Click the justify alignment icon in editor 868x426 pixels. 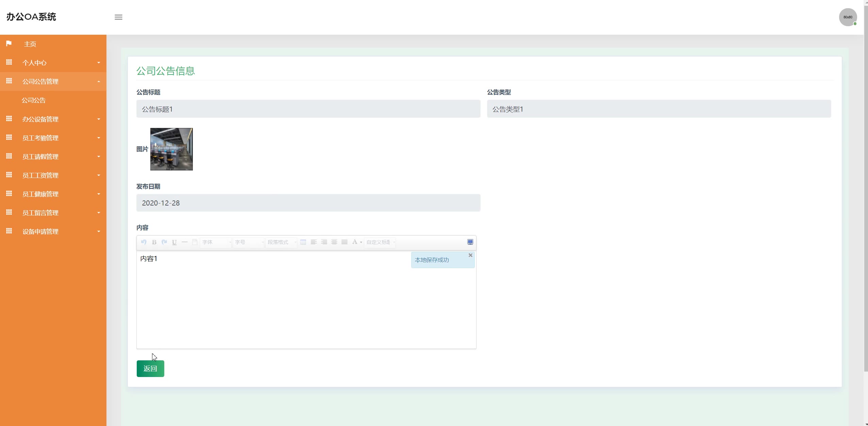click(344, 242)
